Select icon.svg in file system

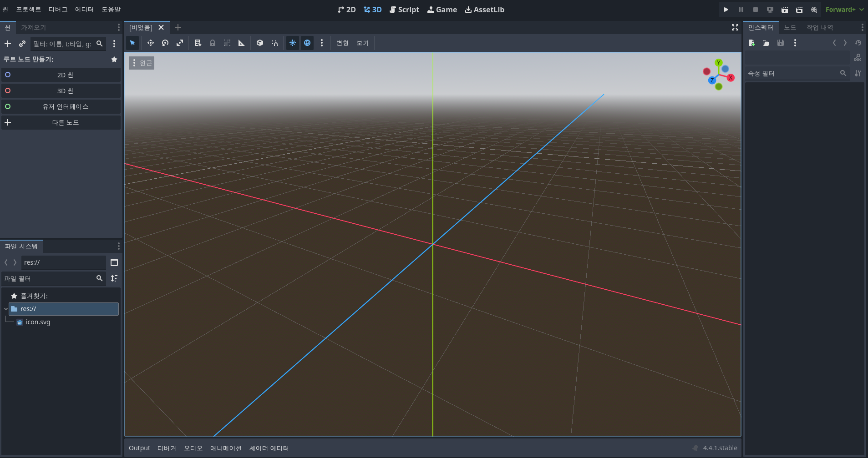point(38,322)
